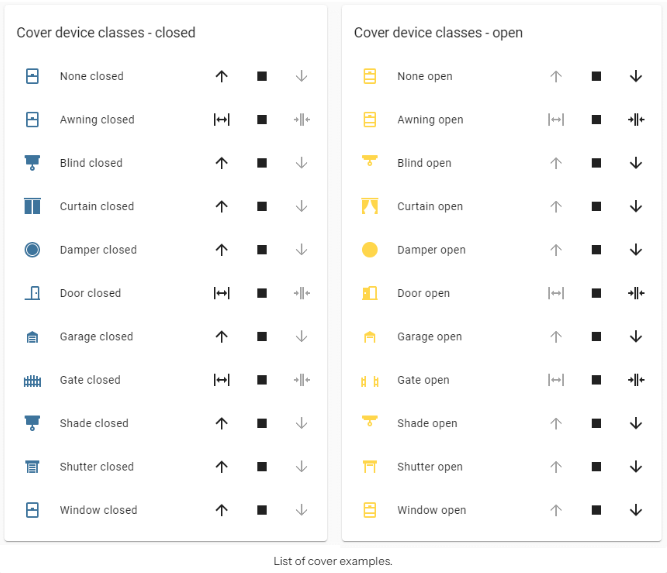Open the Awning closed cover horizontally
This screenshot has height=573, width=667.
(222, 120)
